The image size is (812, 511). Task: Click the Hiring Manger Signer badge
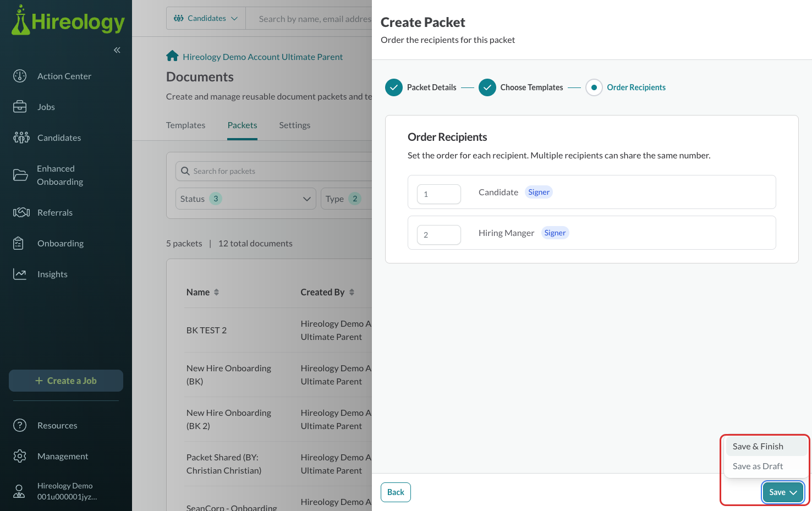click(555, 233)
